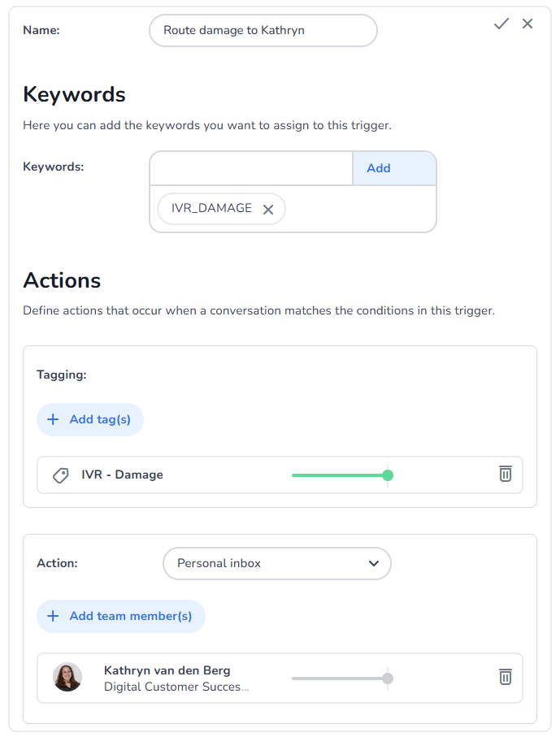
Task: Click the plus icon in Add tag(s)
Action: 53,420
